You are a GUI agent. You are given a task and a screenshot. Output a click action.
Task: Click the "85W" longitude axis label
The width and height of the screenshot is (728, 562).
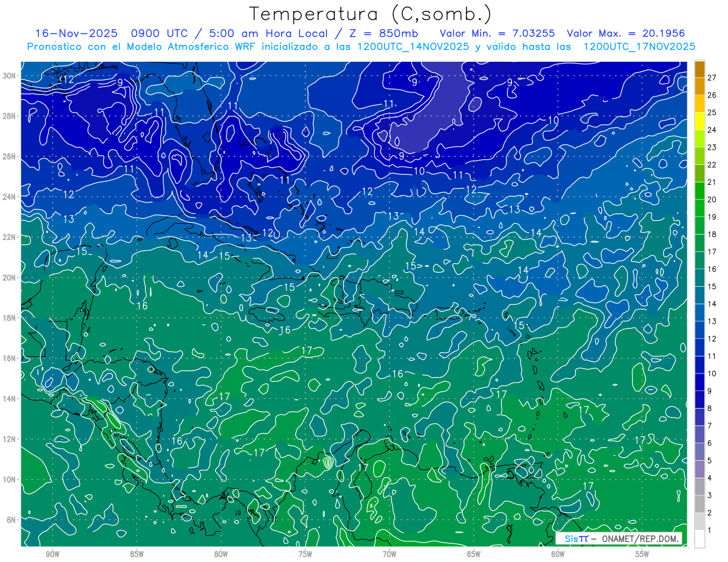point(137,554)
